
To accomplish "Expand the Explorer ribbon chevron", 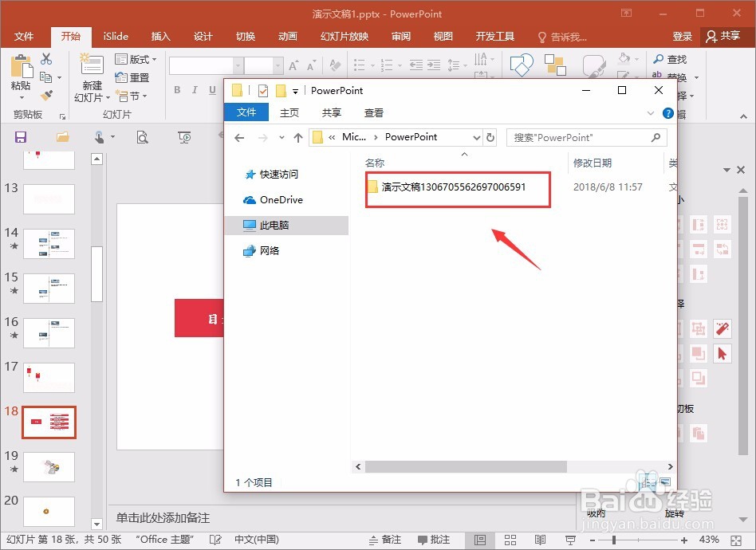I will (x=651, y=113).
